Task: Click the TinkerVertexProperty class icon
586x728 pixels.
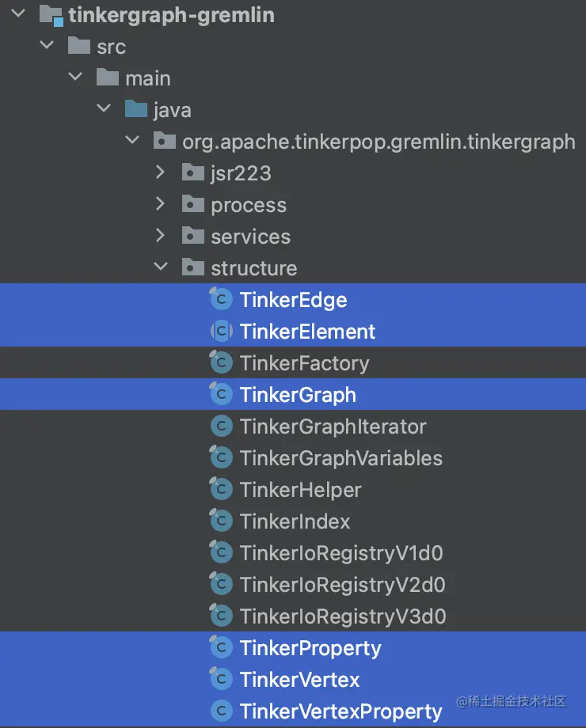Action: [x=220, y=711]
